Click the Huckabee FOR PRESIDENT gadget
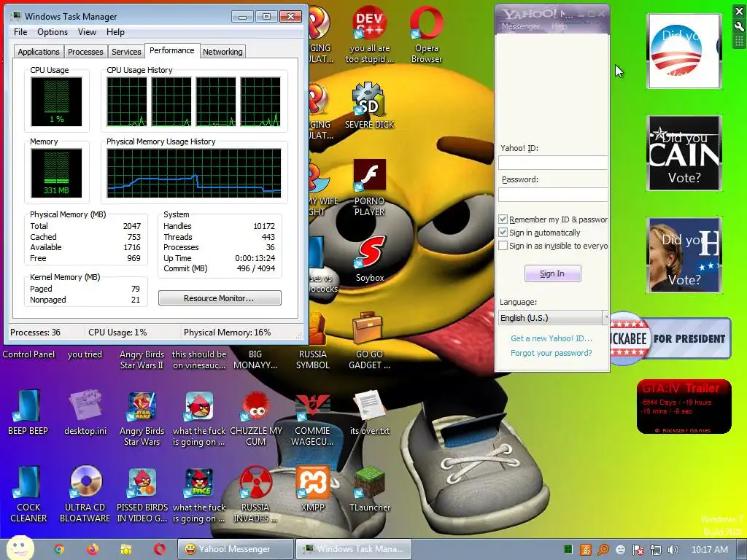Viewport: 747px width, 560px height. click(x=671, y=338)
